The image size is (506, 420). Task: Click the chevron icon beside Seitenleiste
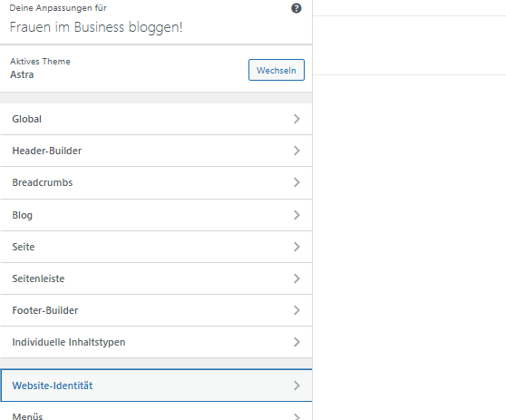point(297,278)
